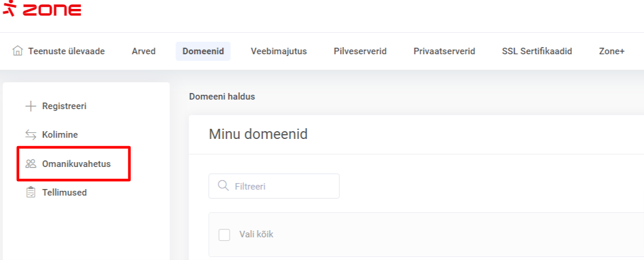The height and width of the screenshot is (260, 644).
Task: Click the magnifier icon in filter field
Action: pos(224,186)
